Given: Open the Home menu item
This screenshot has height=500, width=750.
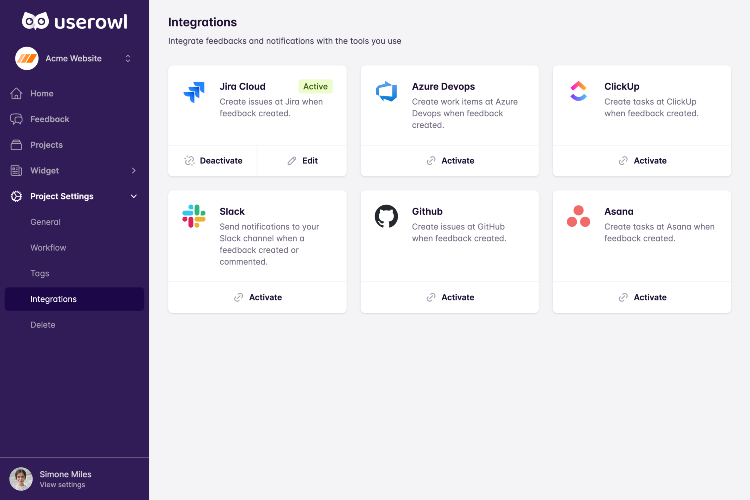Looking at the screenshot, I should (x=74, y=93).
